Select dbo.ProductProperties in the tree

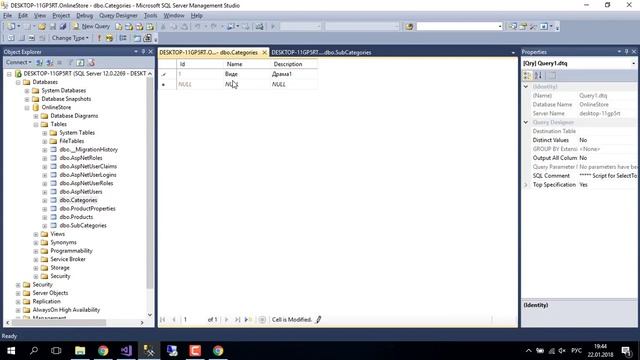tap(87, 209)
